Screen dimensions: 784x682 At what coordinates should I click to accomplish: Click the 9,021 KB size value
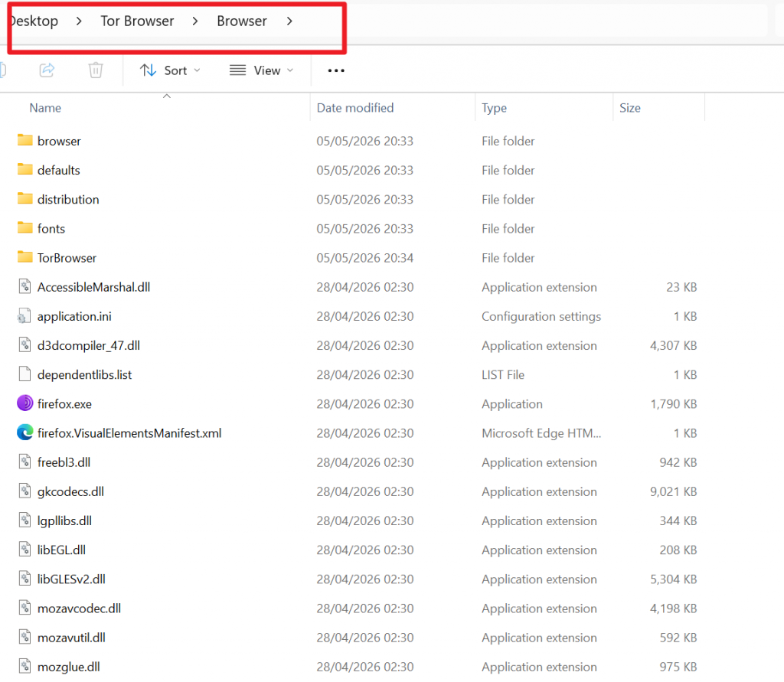click(673, 491)
